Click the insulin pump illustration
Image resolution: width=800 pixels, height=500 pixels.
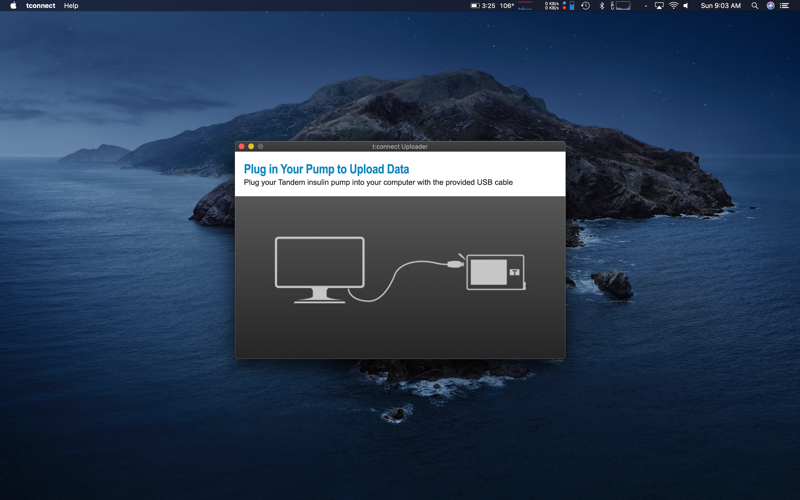pos(495,272)
